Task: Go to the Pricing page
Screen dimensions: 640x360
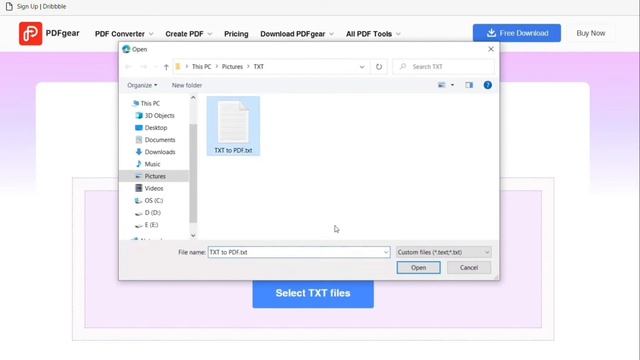Action: (x=236, y=34)
